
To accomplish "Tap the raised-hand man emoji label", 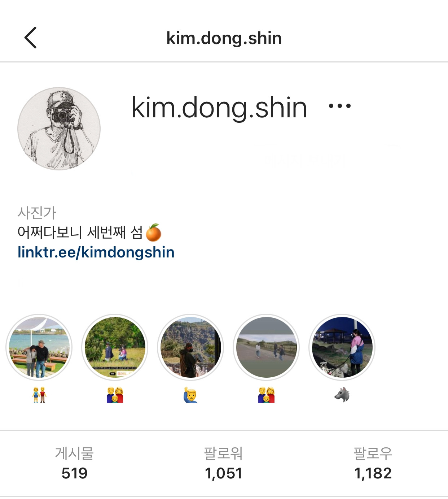I will (190, 395).
